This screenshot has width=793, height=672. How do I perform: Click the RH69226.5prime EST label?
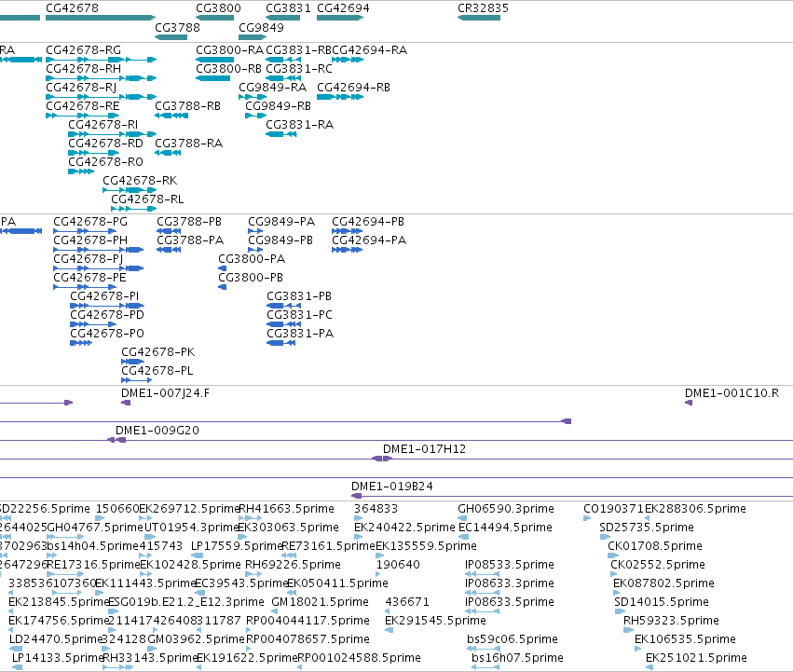[x=294, y=565]
